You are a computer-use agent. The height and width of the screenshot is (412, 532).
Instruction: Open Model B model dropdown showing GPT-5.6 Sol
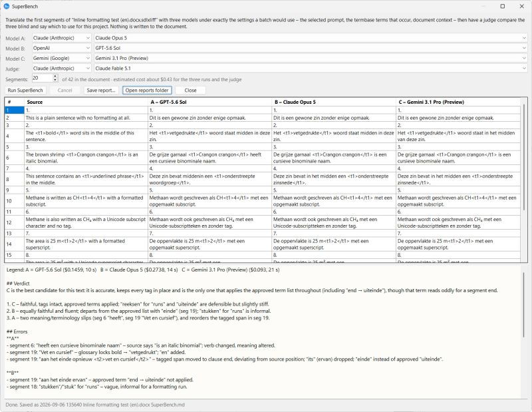[x=311, y=48]
